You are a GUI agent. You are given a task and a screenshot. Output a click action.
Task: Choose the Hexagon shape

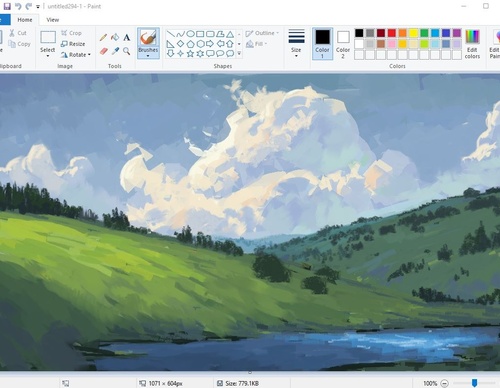point(200,44)
